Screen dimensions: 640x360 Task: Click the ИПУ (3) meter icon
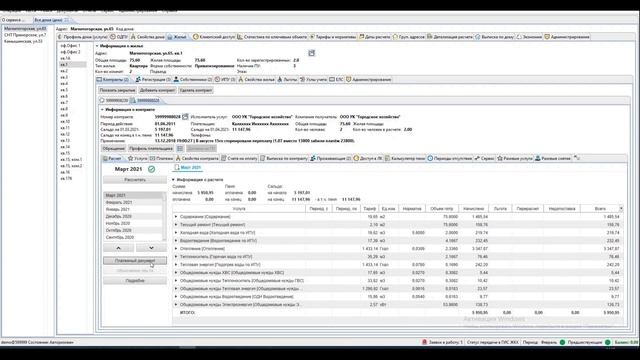tap(218, 80)
